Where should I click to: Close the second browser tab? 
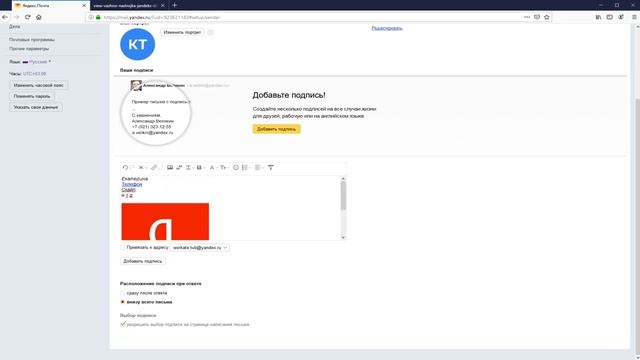(x=163, y=5)
